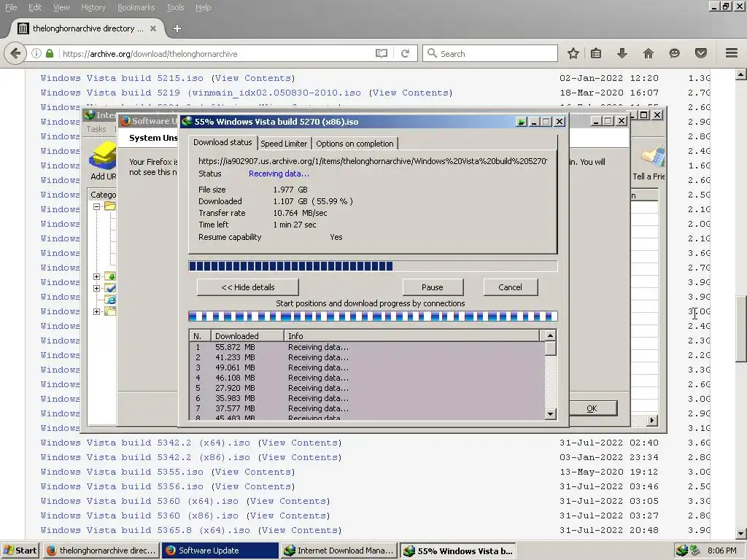Collapse the top IDM category tree node
Viewport: 747px width, 560px height.
[97, 206]
